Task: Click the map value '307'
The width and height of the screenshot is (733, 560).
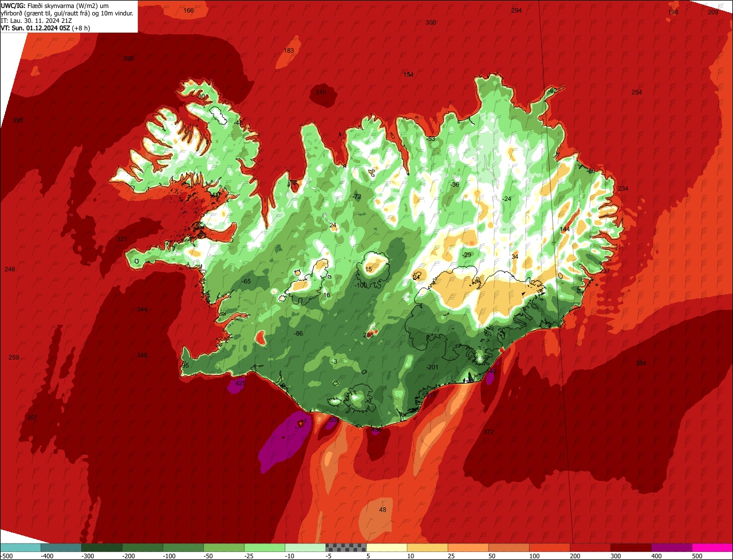Action: pyautogui.click(x=32, y=417)
